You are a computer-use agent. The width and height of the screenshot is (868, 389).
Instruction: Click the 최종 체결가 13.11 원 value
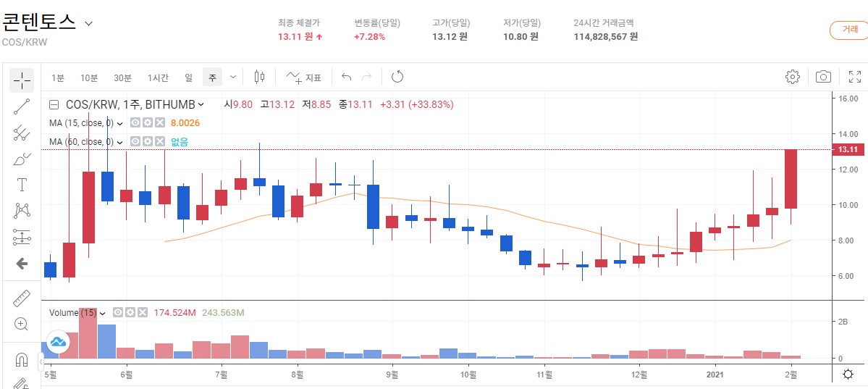coord(300,36)
